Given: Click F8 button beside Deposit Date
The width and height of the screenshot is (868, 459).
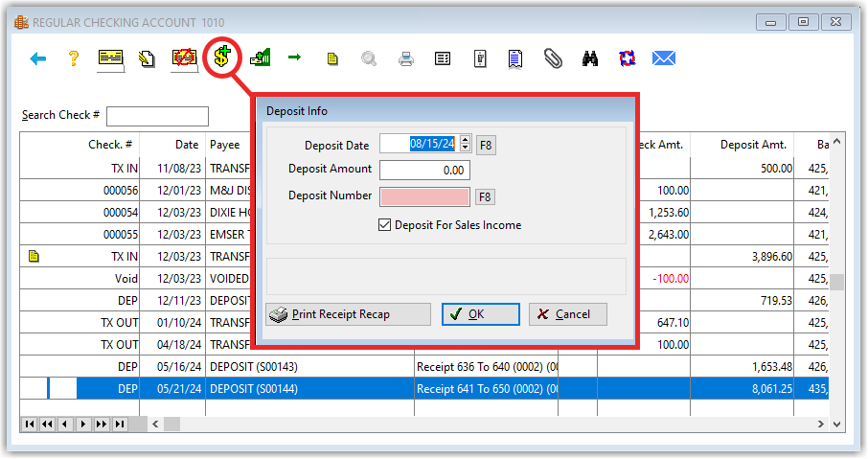Looking at the screenshot, I should click(x=486, y=145).
